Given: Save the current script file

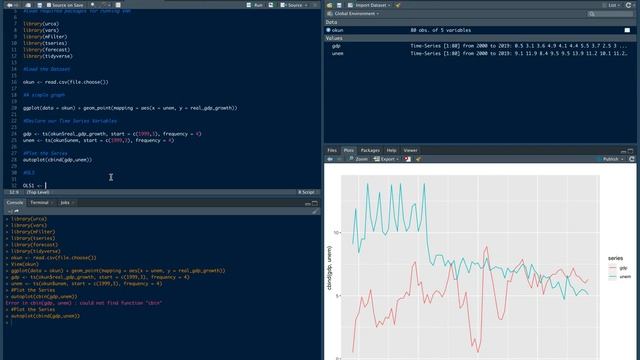Looking at the screenshot, I should (40, 5).
